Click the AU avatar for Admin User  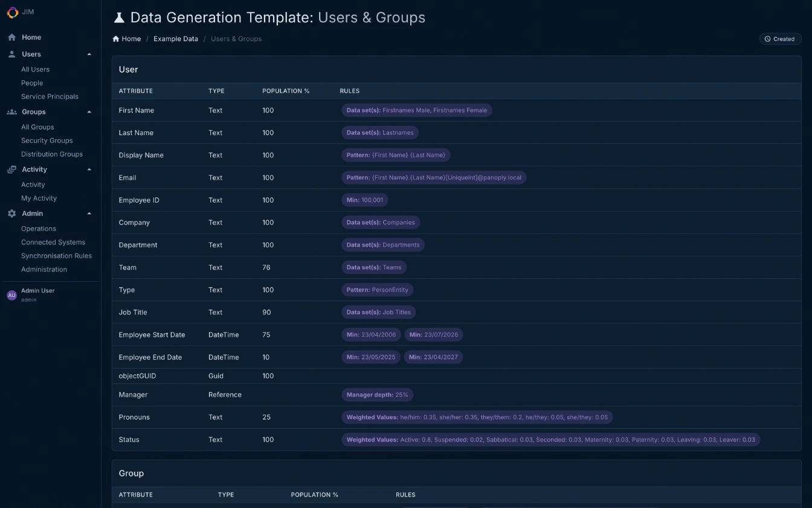(11, 295)
